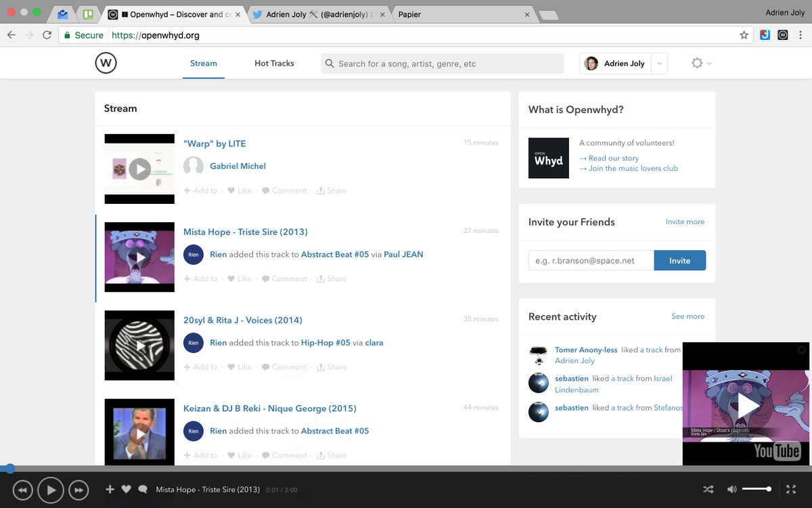Click the Openwhyd logo icon
The height and width of the screenshot is (508, 812).
(x=106, y=63)
